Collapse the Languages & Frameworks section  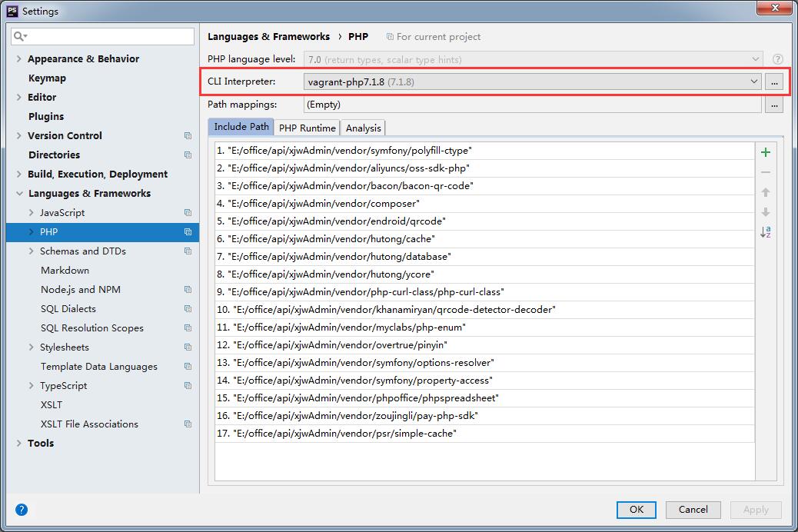click(x=18, y=194)
